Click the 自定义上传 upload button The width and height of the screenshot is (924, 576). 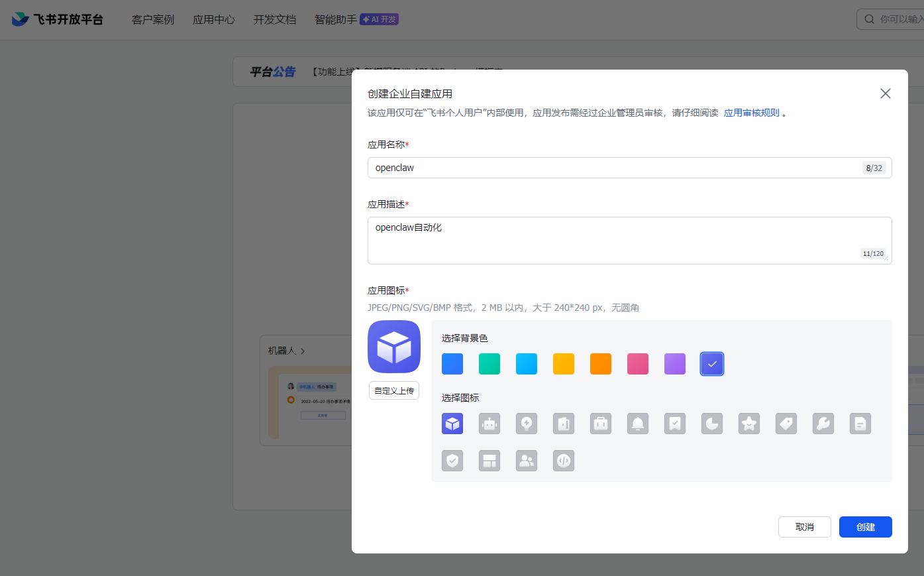point(394,390)
